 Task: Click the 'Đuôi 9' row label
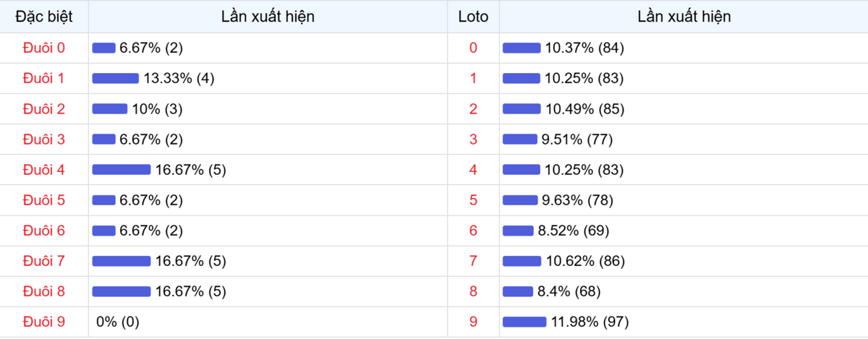(44, 322)
